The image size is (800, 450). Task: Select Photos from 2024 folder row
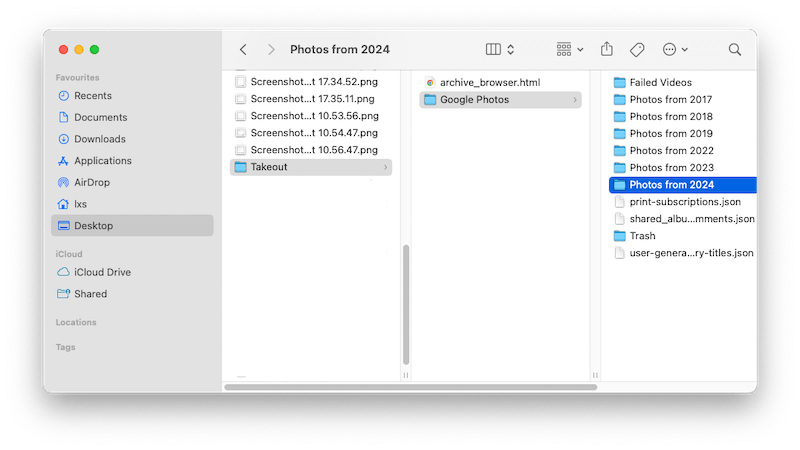(683, 185)
